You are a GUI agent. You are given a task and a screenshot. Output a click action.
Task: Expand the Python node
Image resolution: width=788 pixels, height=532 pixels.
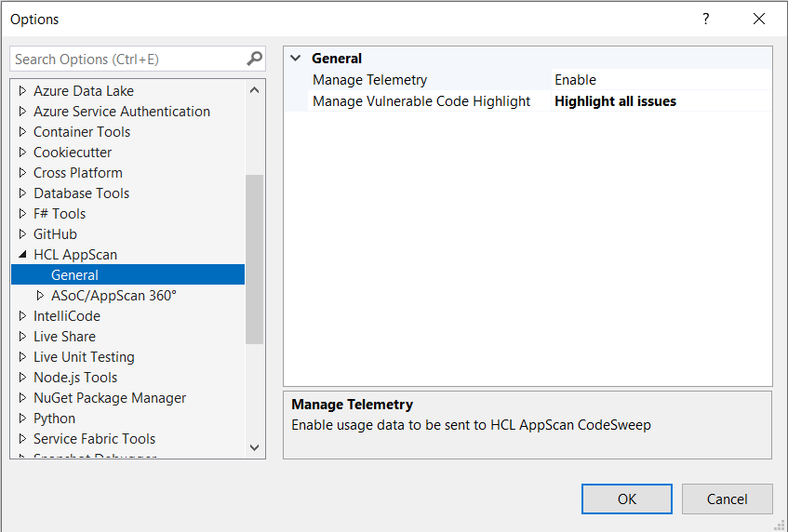tap(22, 419)
